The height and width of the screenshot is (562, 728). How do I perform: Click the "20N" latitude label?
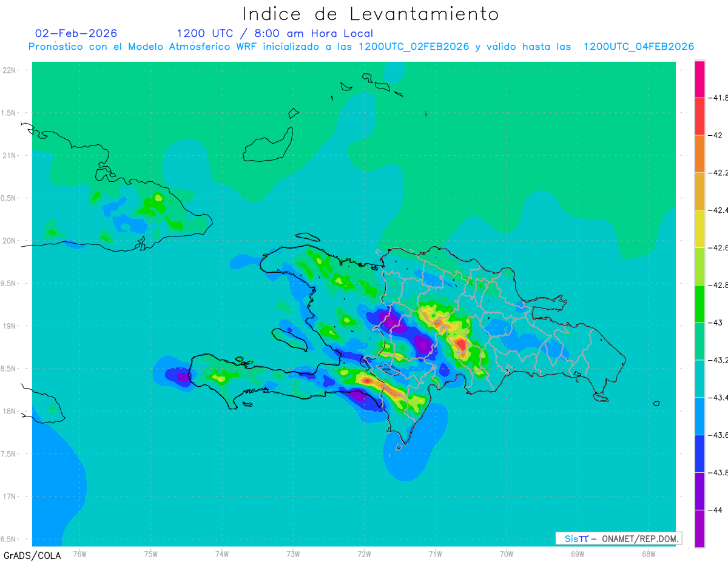(10, 241)
